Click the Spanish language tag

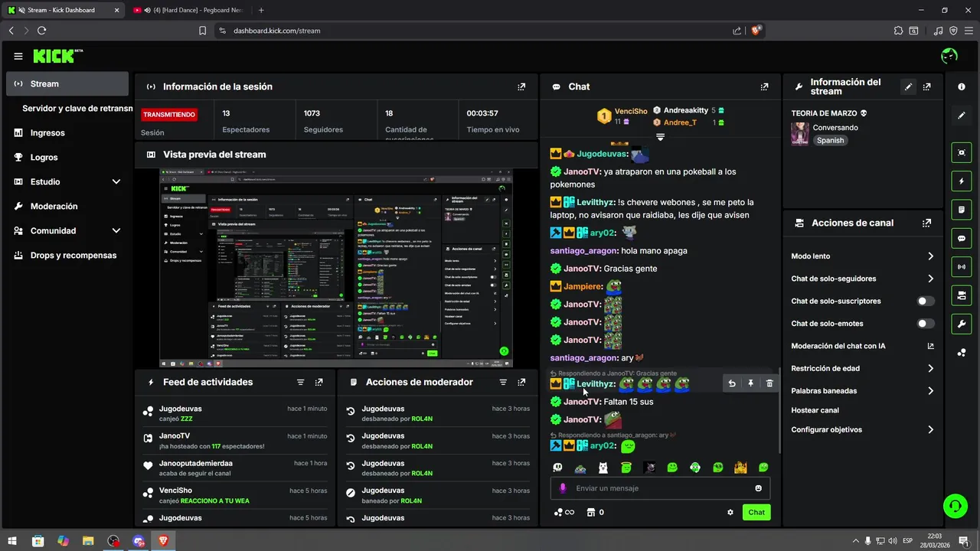pyautogui.click(x=830, y=141)
